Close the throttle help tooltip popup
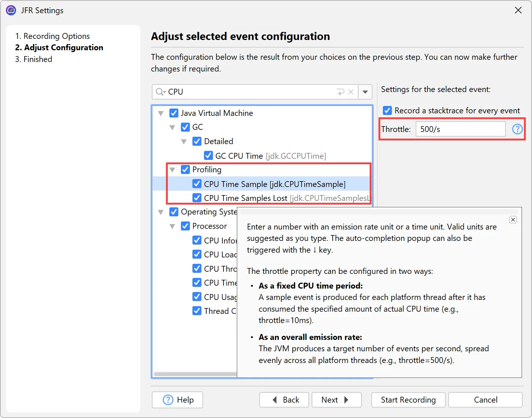This screenshot has width=532, height=418. click(513, 220)
